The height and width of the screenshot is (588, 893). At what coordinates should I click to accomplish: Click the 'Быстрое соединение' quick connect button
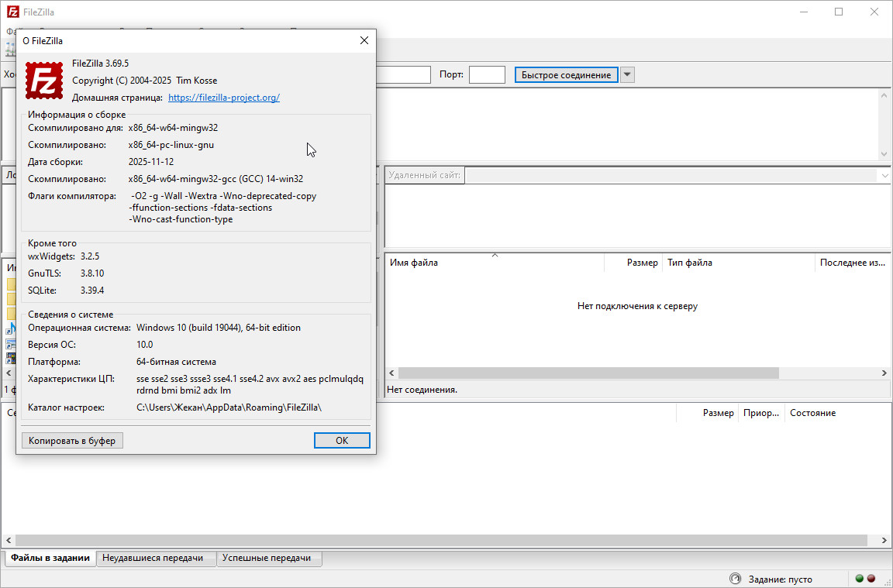(566, 74)
